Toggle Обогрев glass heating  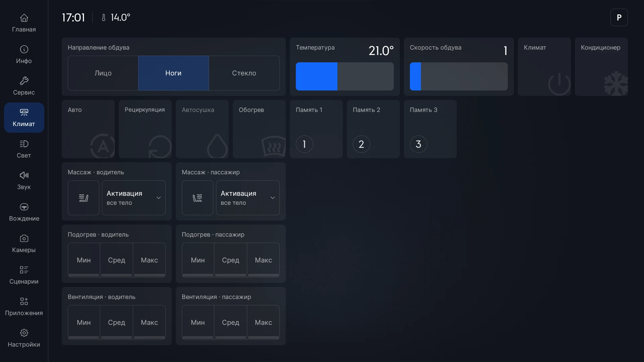click(x=259, y=129)
